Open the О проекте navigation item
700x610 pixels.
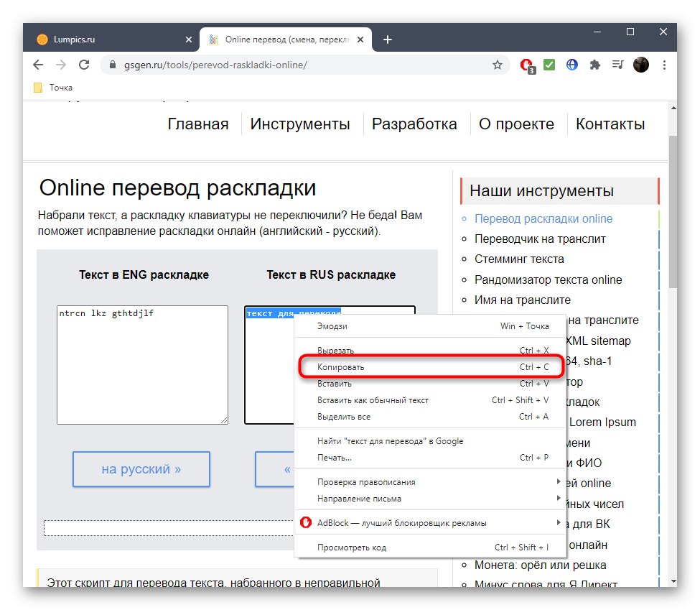(516, 124)
